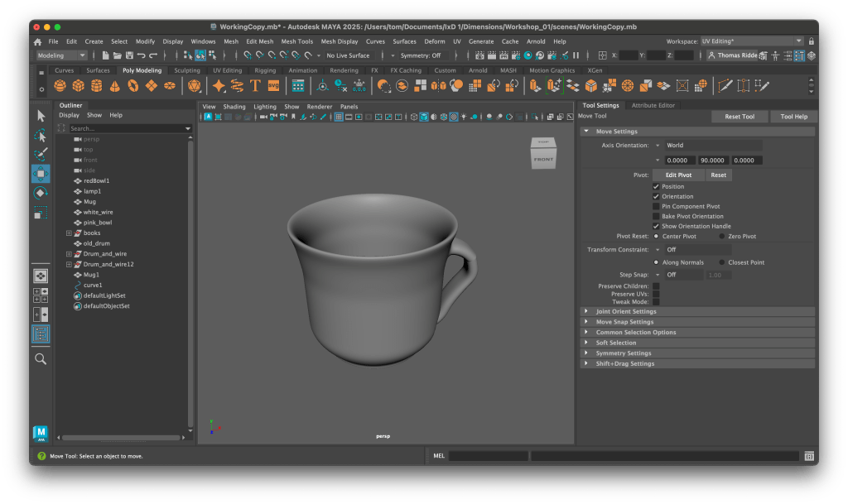Select the polygon sphere shelf icon
The image size is (848, 504).
60,86
